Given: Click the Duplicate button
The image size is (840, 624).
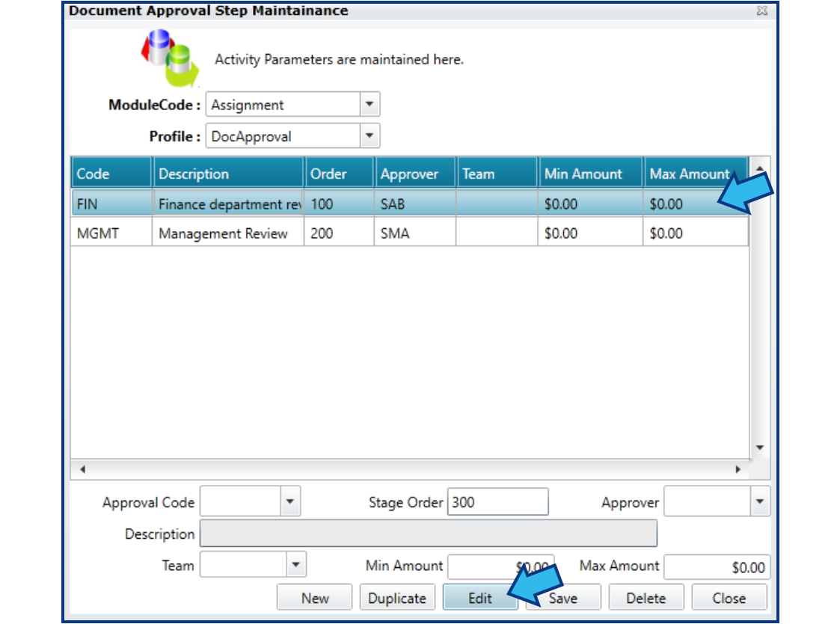Looking at the screenshot, I should click(397, 597).
